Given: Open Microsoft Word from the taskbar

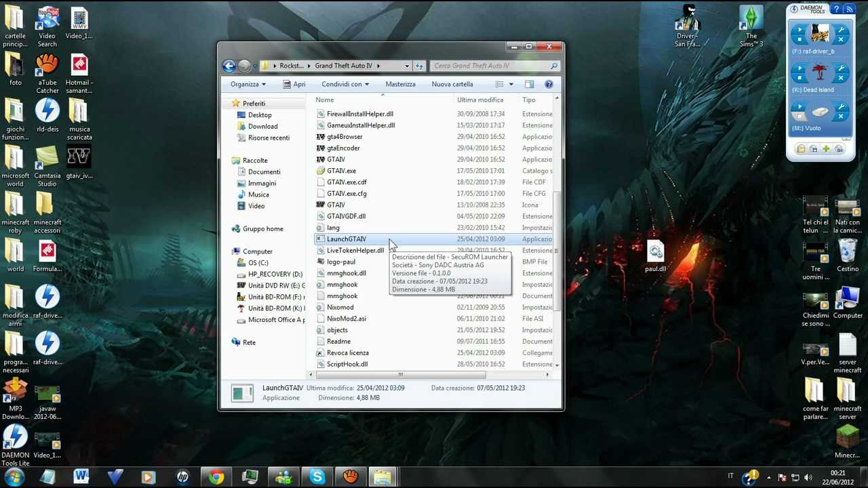Looking at the screenshot, I should click(81, 477).
